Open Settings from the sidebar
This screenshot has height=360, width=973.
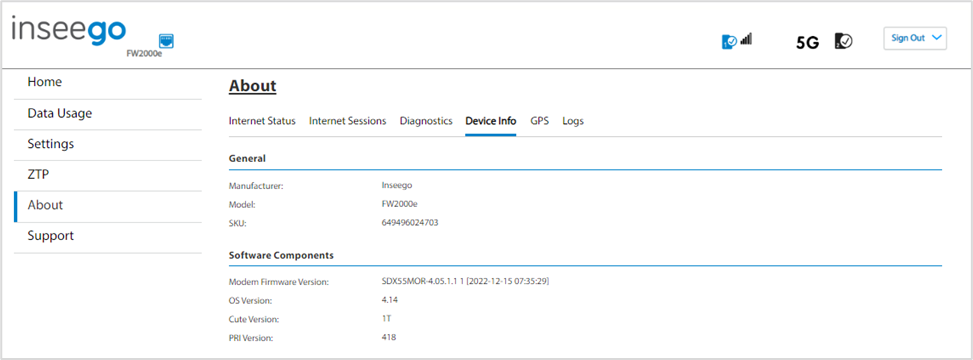click(108, 145)
